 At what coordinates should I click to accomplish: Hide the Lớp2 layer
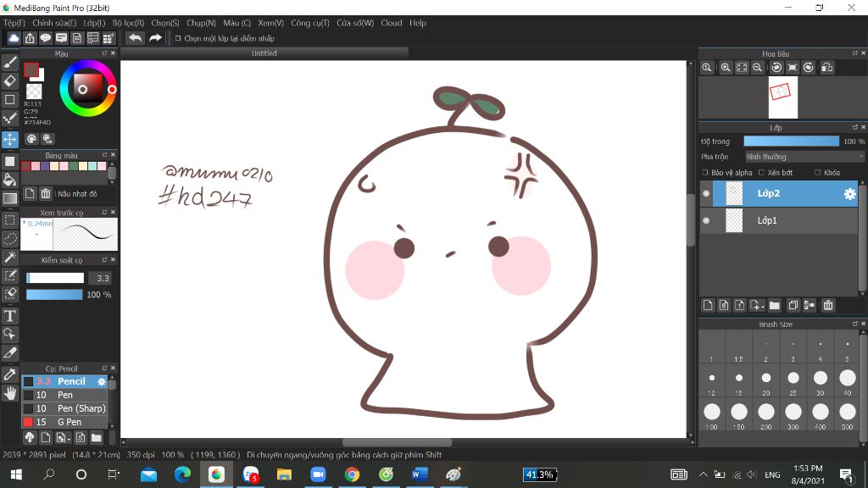pyautogui.click(x=706, y=194)
